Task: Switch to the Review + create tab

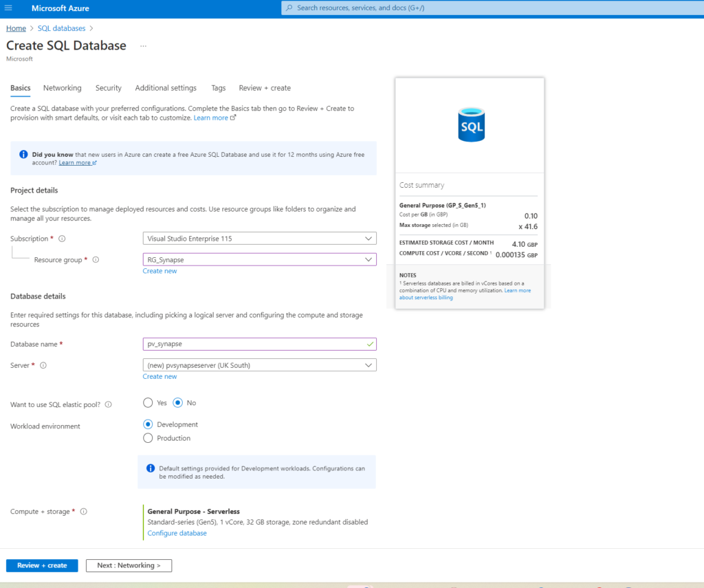Action: (265, 88)
